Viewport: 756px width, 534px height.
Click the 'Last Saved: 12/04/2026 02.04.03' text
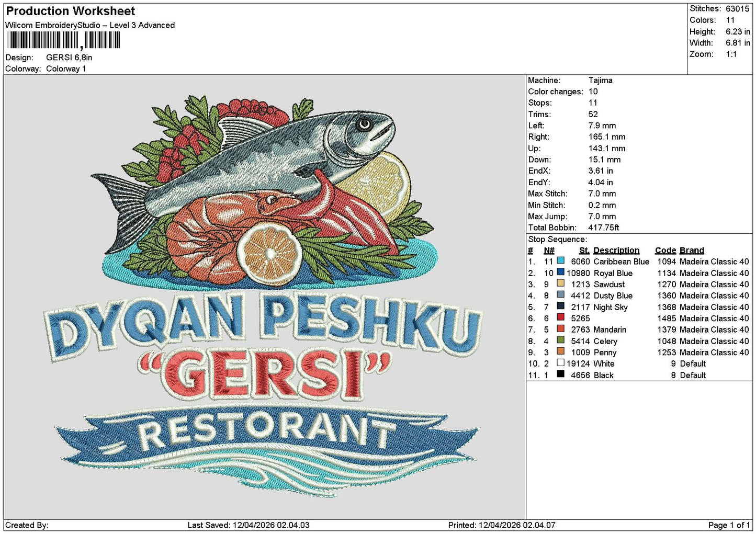pos(249,525)
